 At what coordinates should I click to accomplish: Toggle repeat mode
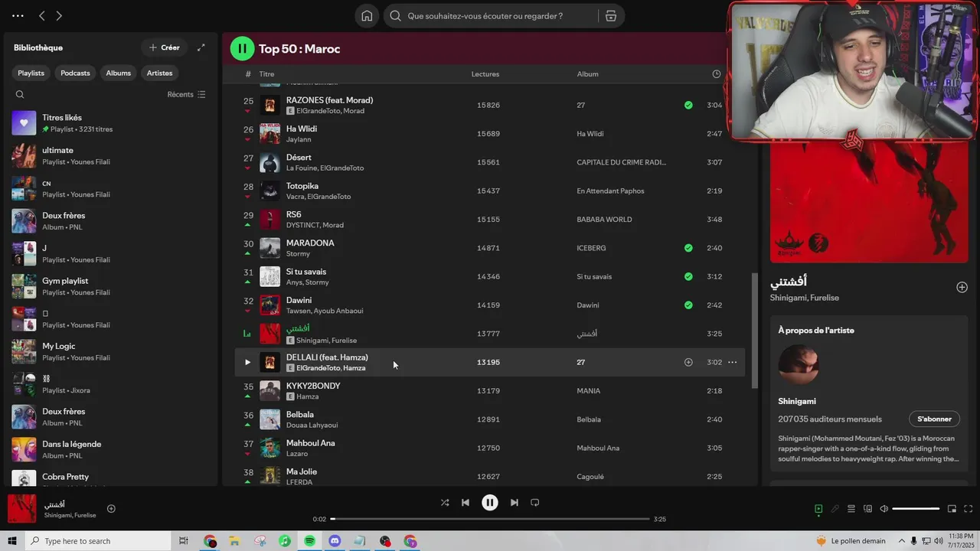pyautogui.click(x=535, y=503)
